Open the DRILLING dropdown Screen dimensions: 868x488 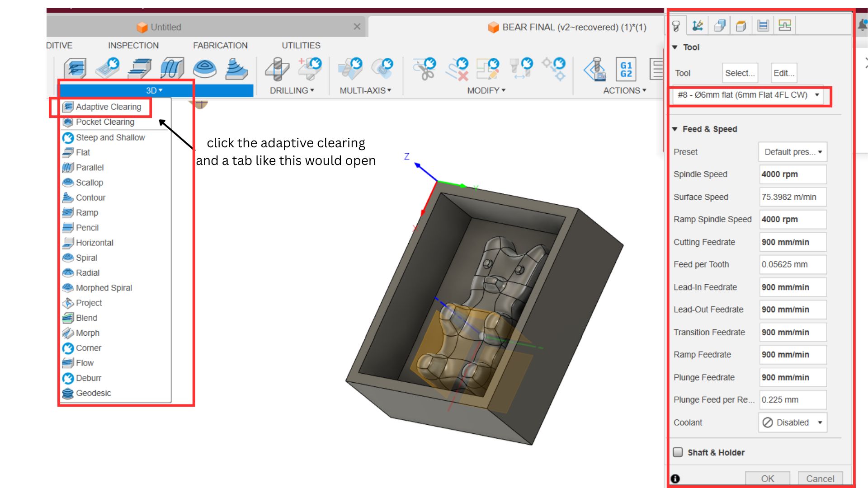[292, 90]
